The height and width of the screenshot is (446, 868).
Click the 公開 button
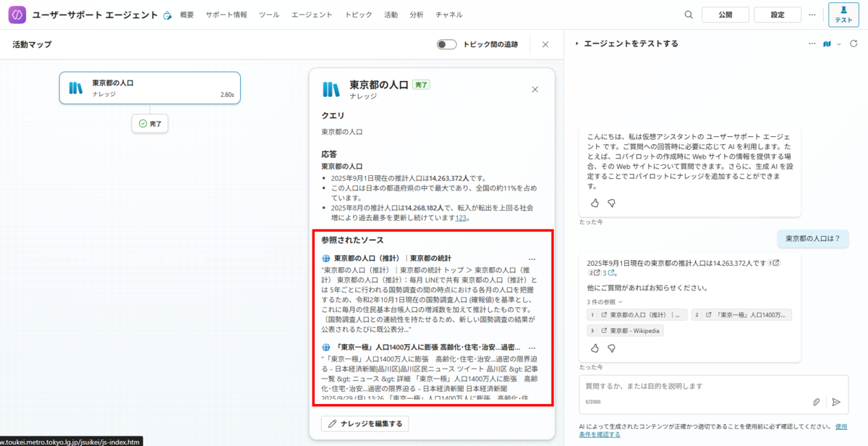coord(725,14)
